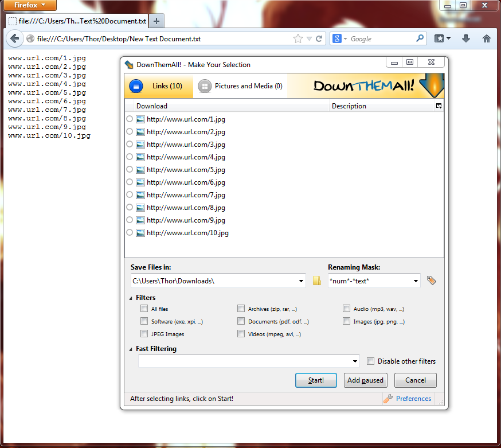Open the Downloads arrow icon in Firefox
The image size is (501, 448).
click(466, 38)
